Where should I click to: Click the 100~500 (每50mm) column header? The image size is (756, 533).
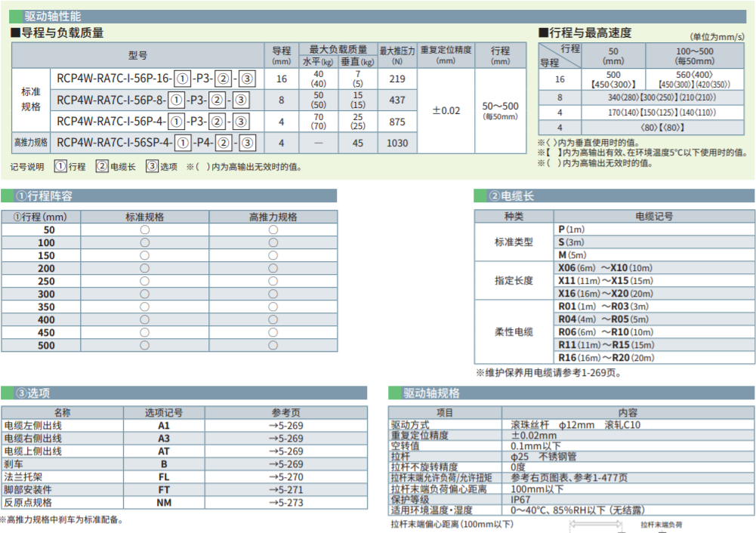tap(694, 56)
